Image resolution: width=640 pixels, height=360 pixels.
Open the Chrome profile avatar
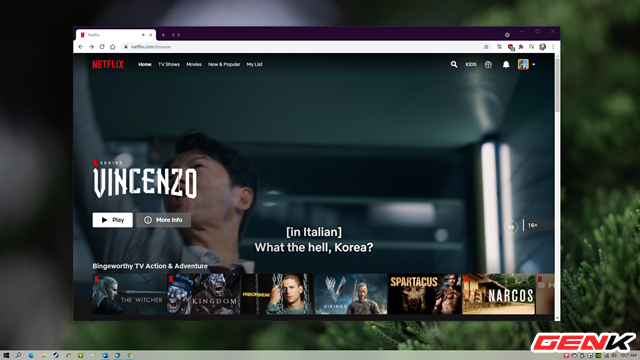[x=542, y=47]
